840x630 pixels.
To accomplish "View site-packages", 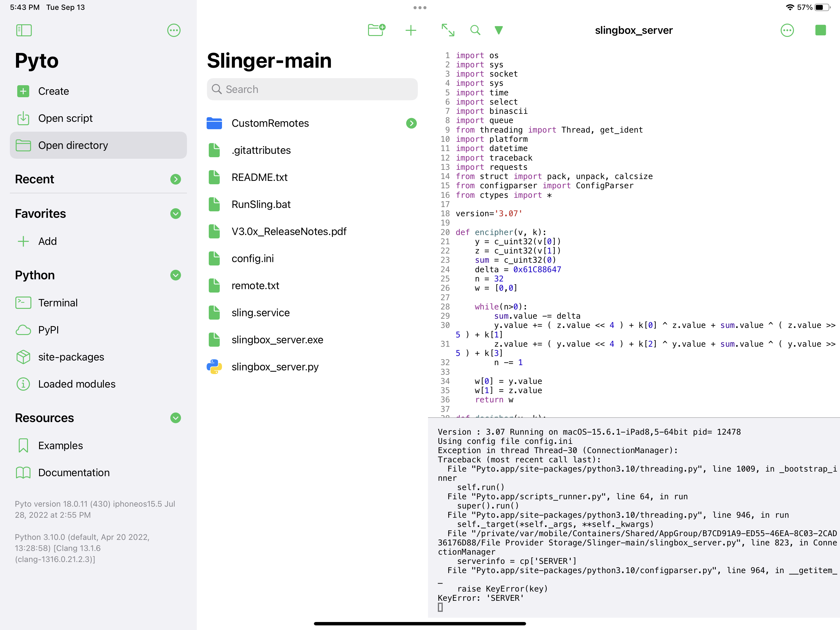I will [x=71, y=357].
